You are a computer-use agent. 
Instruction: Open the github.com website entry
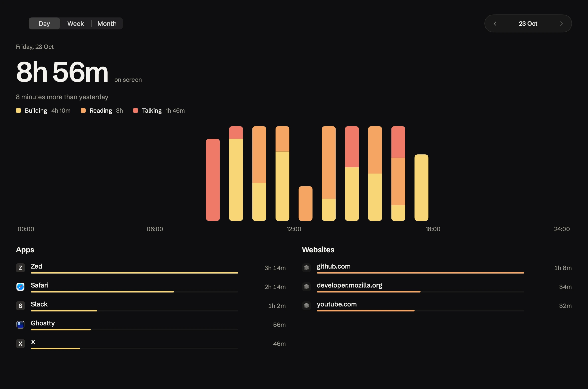(334, 266)
